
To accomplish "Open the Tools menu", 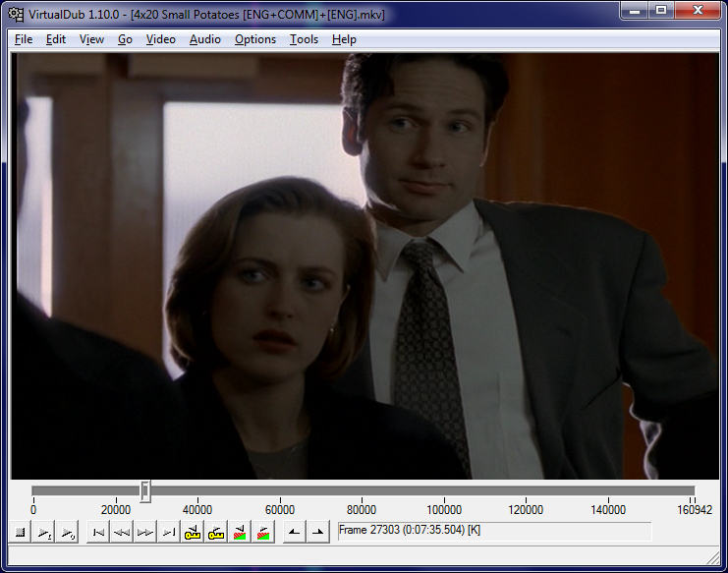I will 305,39.
